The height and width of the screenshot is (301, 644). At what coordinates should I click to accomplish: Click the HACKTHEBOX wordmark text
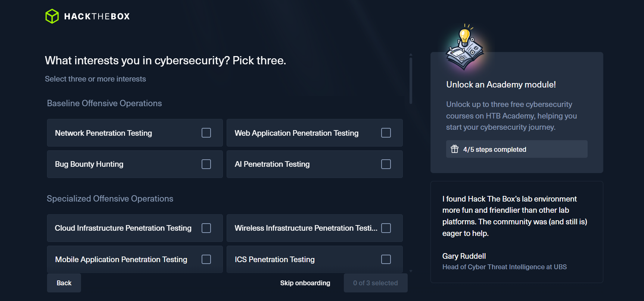(97, 16)
